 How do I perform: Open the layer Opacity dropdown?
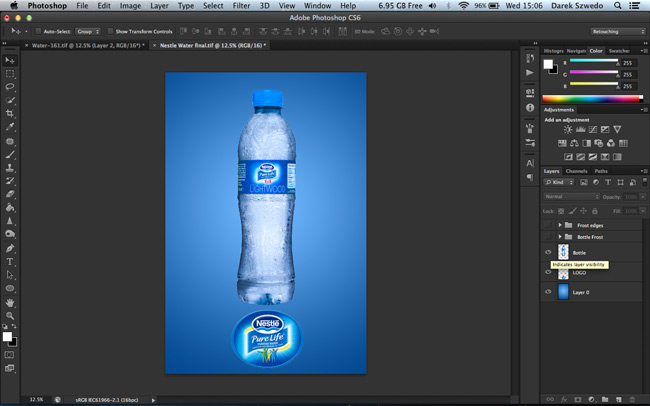643,197
